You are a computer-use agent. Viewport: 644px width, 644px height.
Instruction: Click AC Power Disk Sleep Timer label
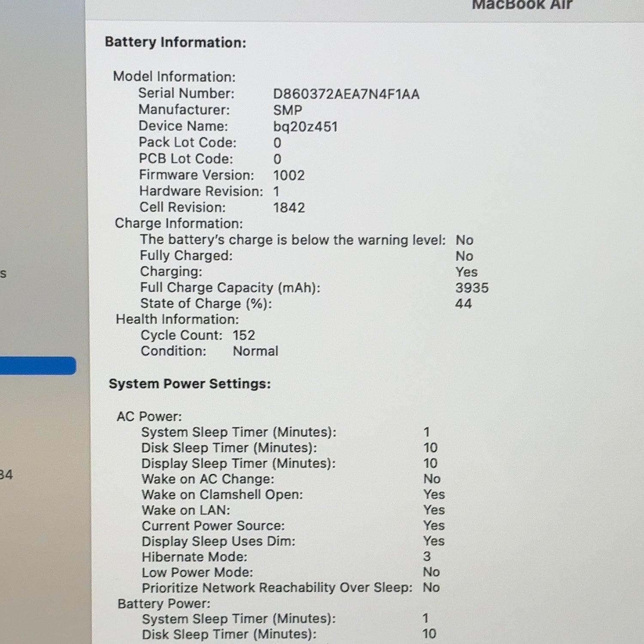pos(229,447)
